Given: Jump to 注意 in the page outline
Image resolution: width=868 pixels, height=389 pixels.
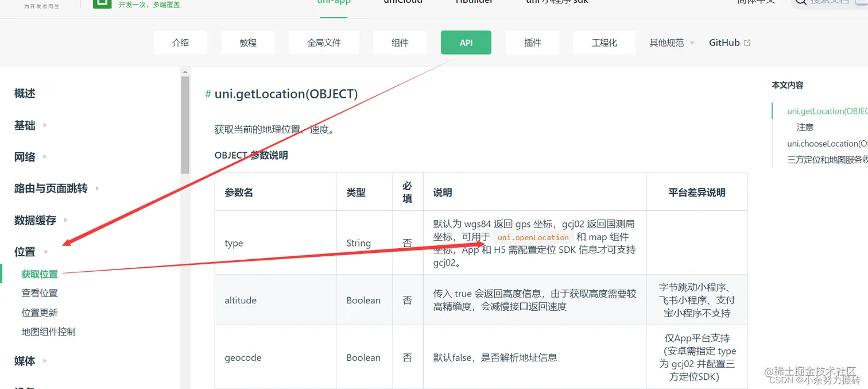Looking at the screenshot, I should coord(805,127).
